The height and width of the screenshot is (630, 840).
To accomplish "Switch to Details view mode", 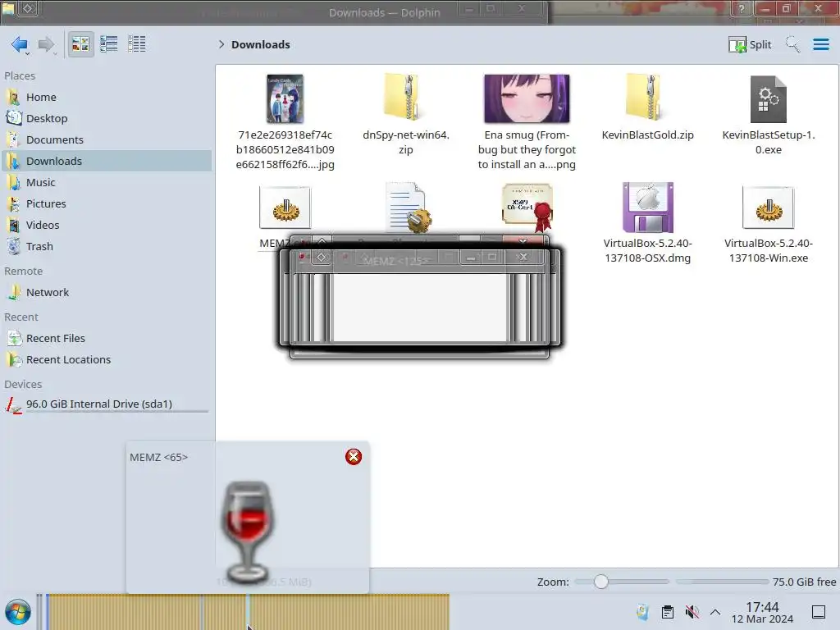I will point(137,44).
